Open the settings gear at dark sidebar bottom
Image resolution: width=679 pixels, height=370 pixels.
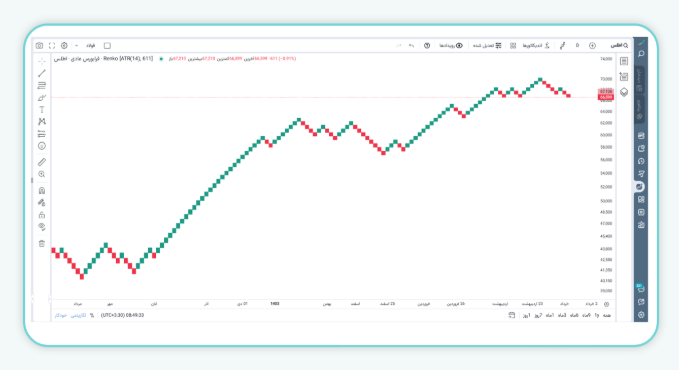(x=641, y=315)
